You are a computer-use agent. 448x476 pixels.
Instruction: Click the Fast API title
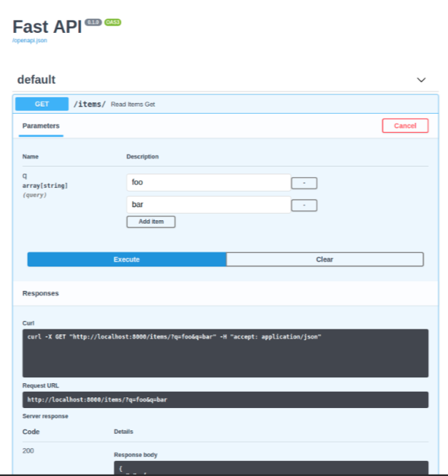(x=47, y=26)
